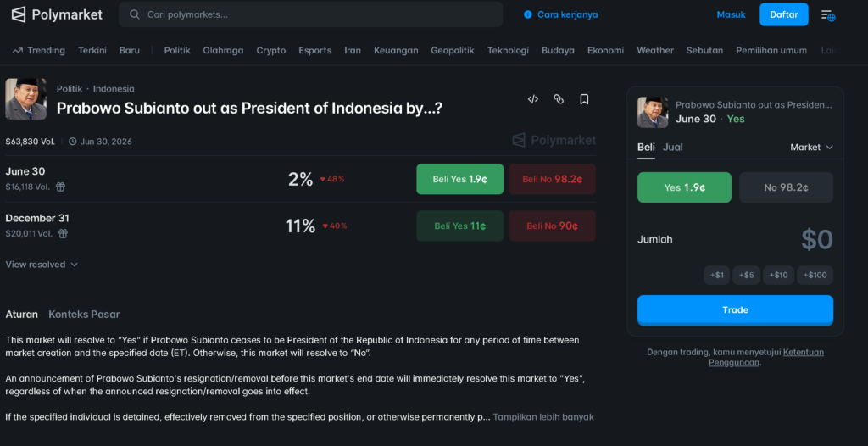
Task: Open the Baru category
Action: [130, 50]
